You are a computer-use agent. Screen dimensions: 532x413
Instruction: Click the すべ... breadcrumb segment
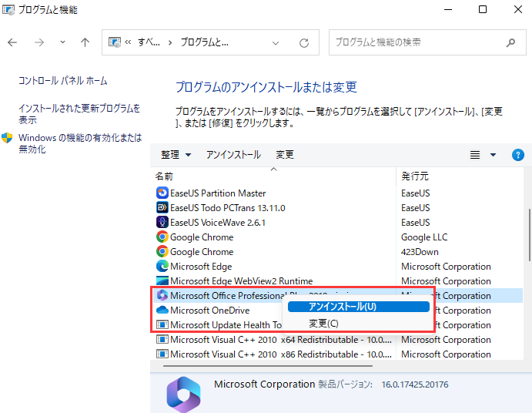click(x=149, y=42)
